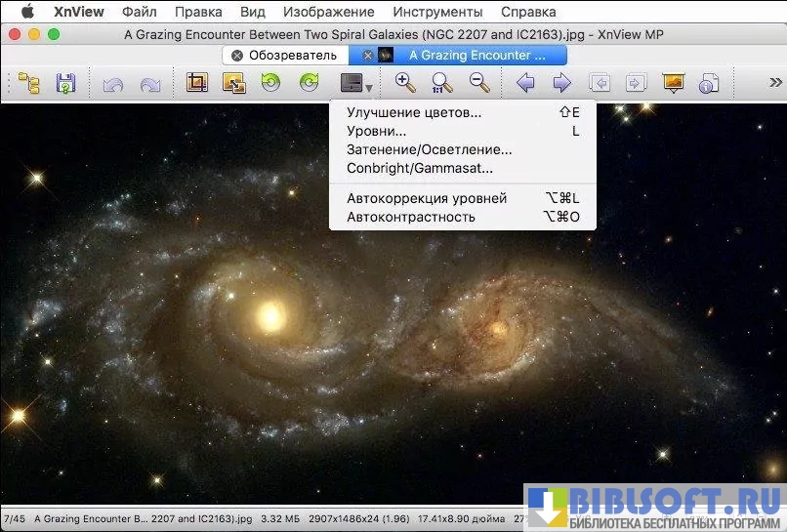
Task: Click the Zoom In magnifier icon
Action: (x=405, y=84)
